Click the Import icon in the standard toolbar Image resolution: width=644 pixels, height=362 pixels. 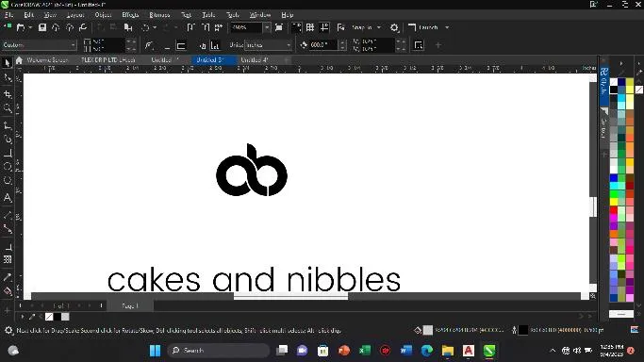[x=191, y=27]
